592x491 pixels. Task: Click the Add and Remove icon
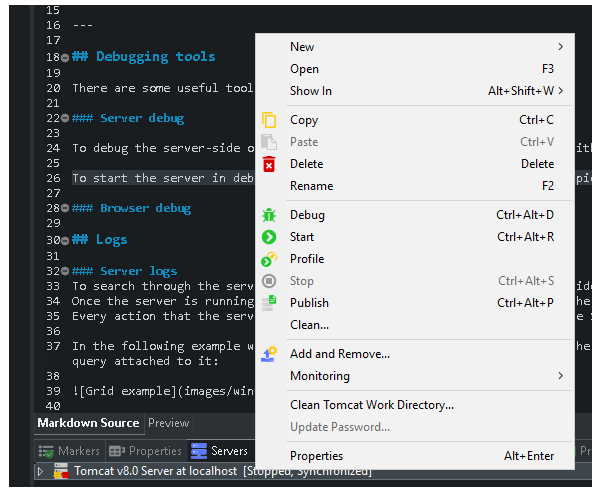click(x=269, y=354)
